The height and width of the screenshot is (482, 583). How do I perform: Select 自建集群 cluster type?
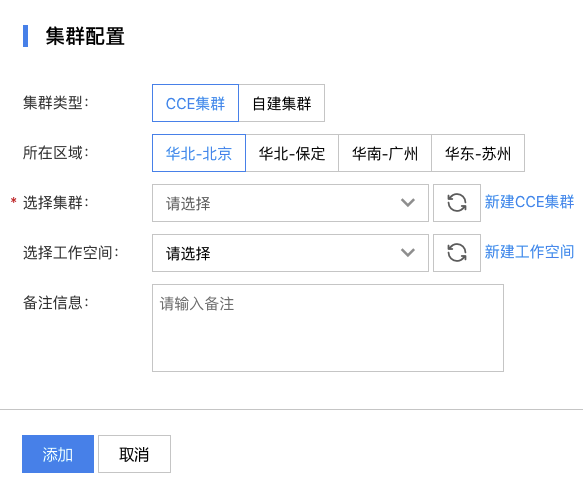[x=281, y=103]
